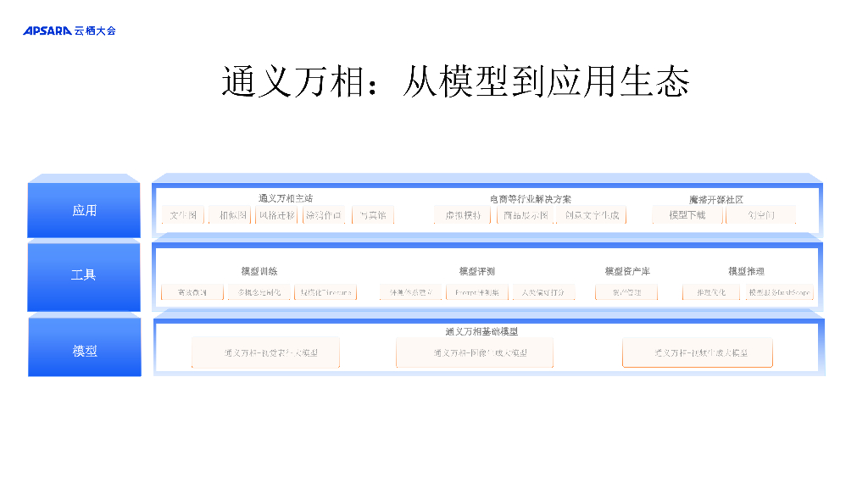This screenshot has width=868, height=488.
Task: Click the 模型资产库 heading
Action: click(x=627, y=271)
